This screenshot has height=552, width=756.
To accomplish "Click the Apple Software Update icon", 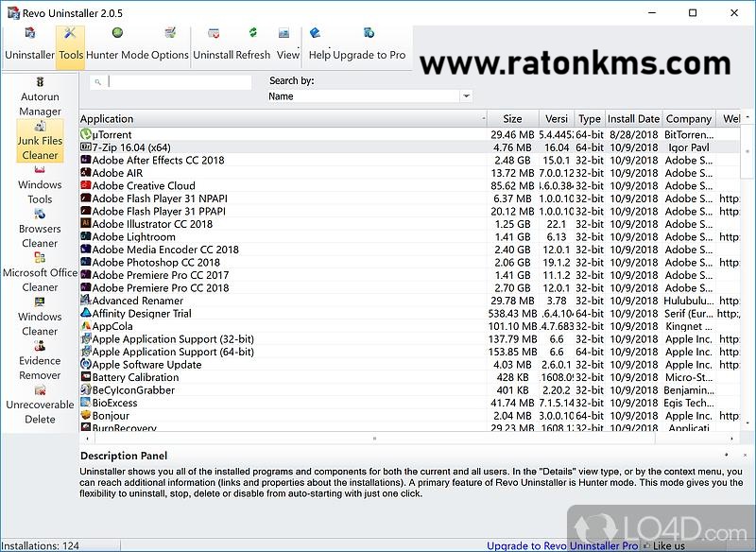I will coord(86,364).
